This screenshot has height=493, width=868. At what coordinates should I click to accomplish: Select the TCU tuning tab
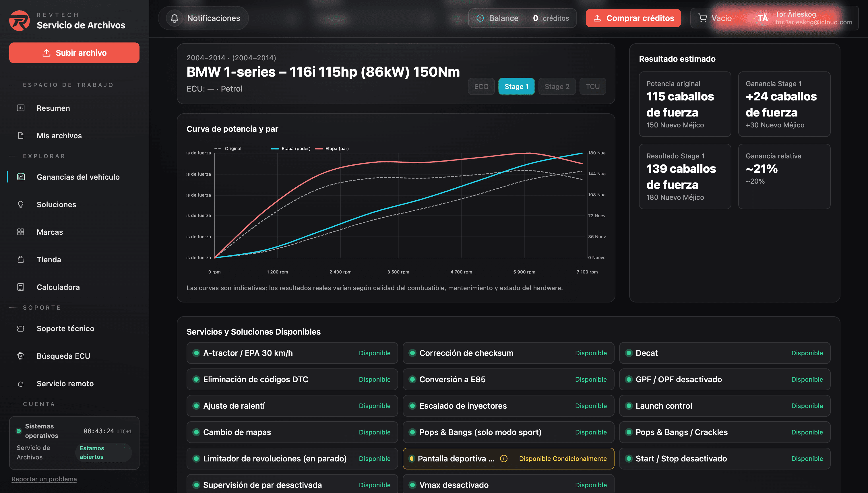pos(592,87)
